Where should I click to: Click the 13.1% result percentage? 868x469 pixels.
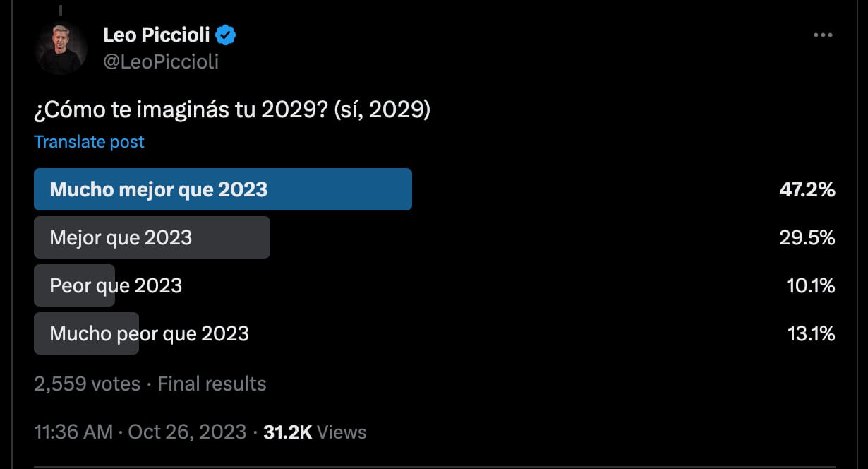click(x=811, y=333)
